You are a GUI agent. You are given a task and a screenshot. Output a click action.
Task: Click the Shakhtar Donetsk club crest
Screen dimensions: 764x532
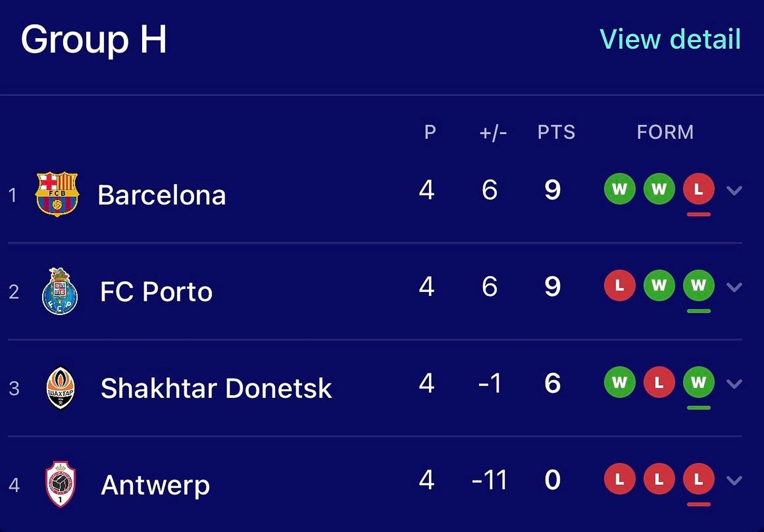click(x=61, y=388)
